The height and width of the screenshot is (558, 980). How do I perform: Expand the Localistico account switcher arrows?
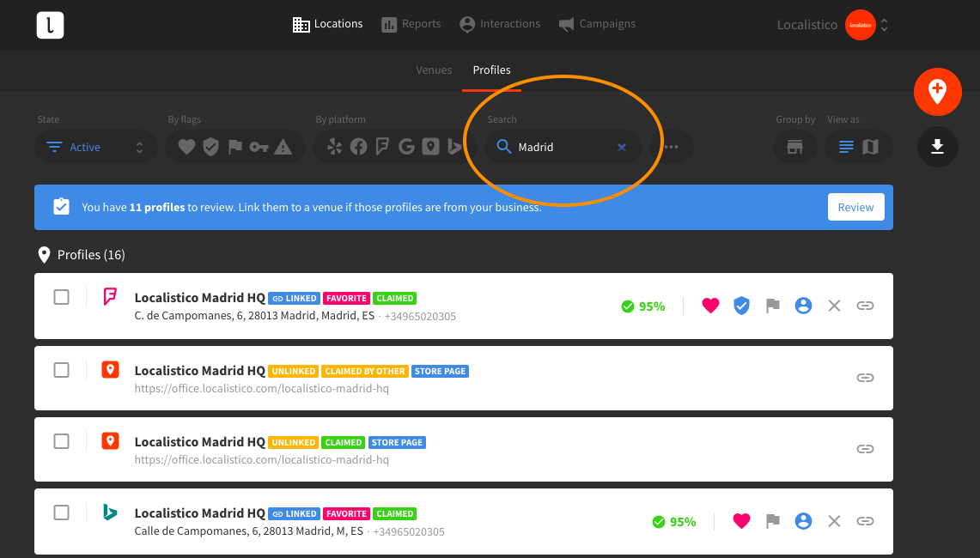[x=884, y=25]
